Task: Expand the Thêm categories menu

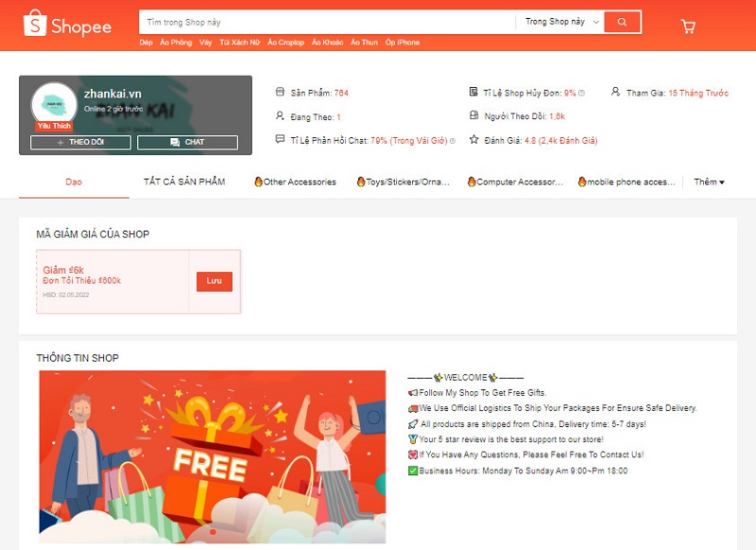Action: [x=709, y=181]
